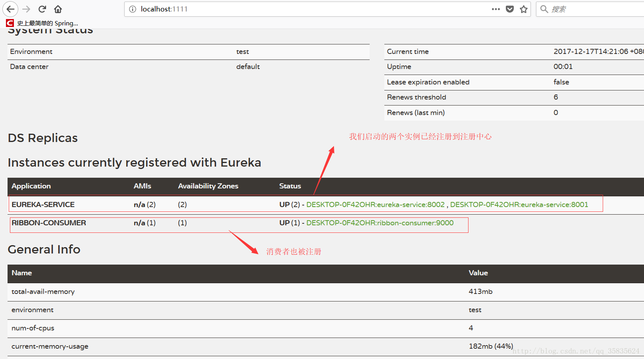Select the 'default' data center value
This screenshot has width=644, height=359.
248,67
